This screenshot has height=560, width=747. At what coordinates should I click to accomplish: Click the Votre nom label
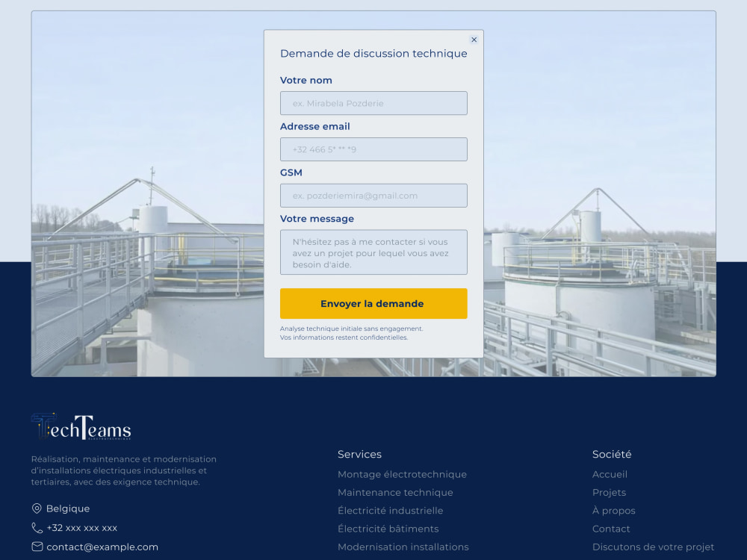[306, 80]
